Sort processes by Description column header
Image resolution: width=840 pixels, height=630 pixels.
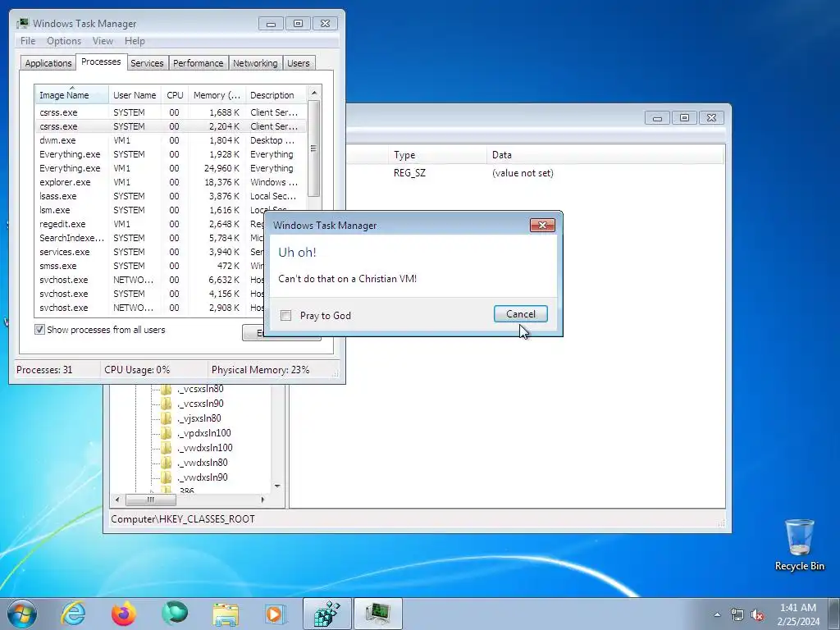click(x=276, y=95)
